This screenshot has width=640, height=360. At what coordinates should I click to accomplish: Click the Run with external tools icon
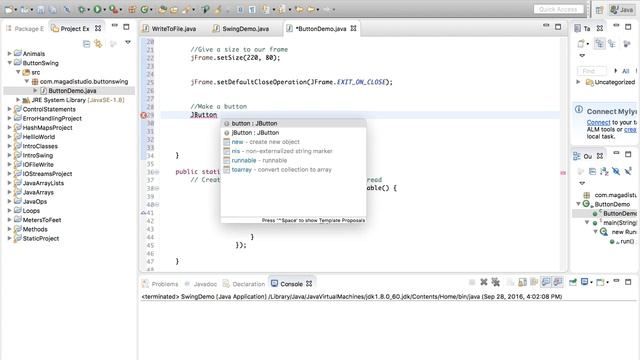(x=113, y=9)
